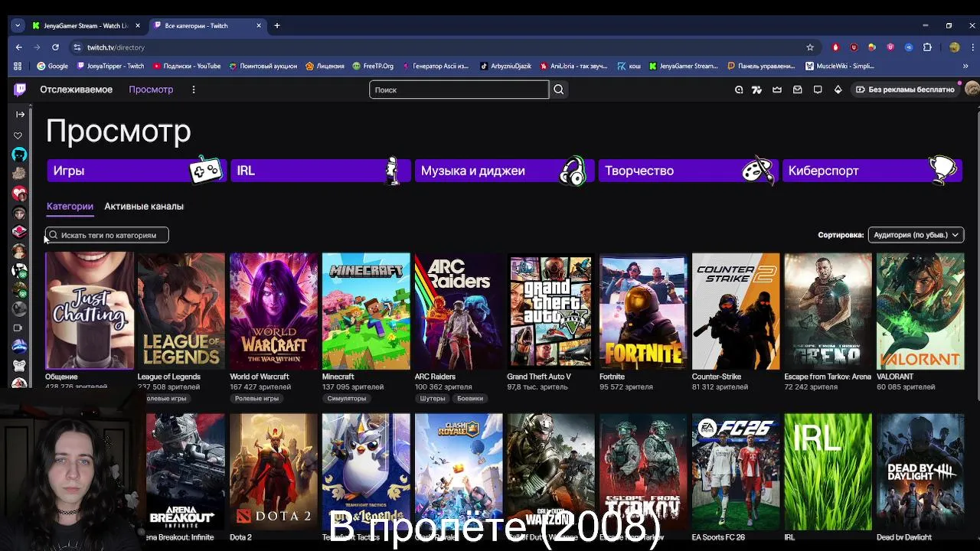Click Без рекламы бесплатно button
Image resolution: width=980 pixels, height=551 pixels.
point(905,90)
